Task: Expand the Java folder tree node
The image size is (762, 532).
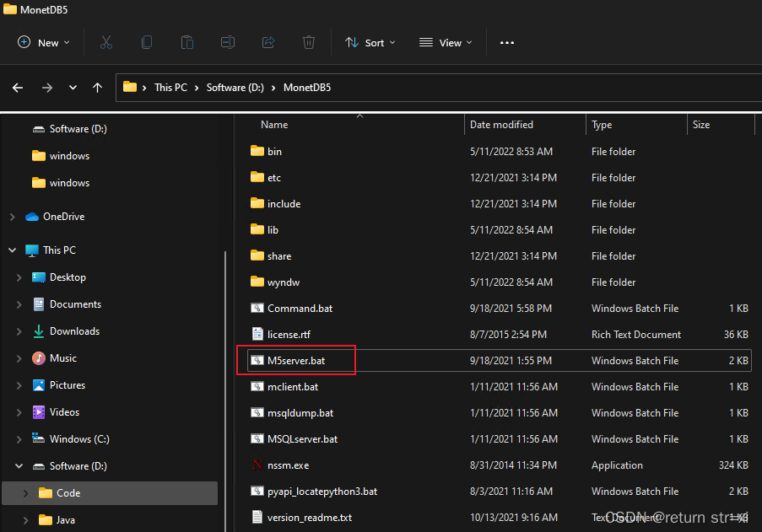Action: [26, 520]
